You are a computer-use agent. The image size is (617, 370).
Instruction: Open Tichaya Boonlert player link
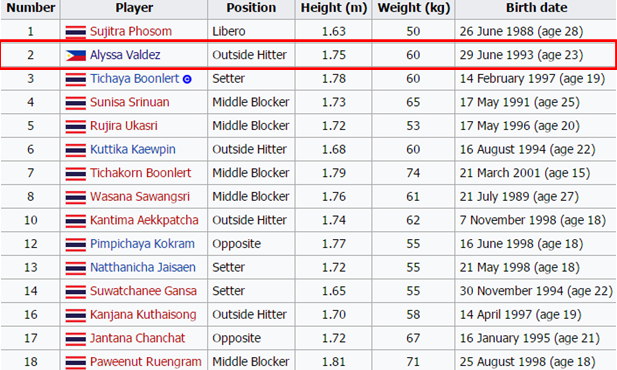pos(135,78)
